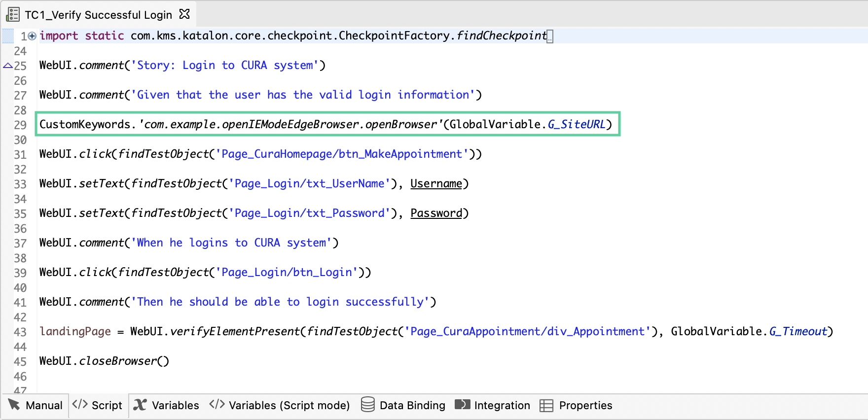This screenshot has height=420, width=868.
Task: Click the Variables tab X-shaped icon
Action: click(140, 405)
